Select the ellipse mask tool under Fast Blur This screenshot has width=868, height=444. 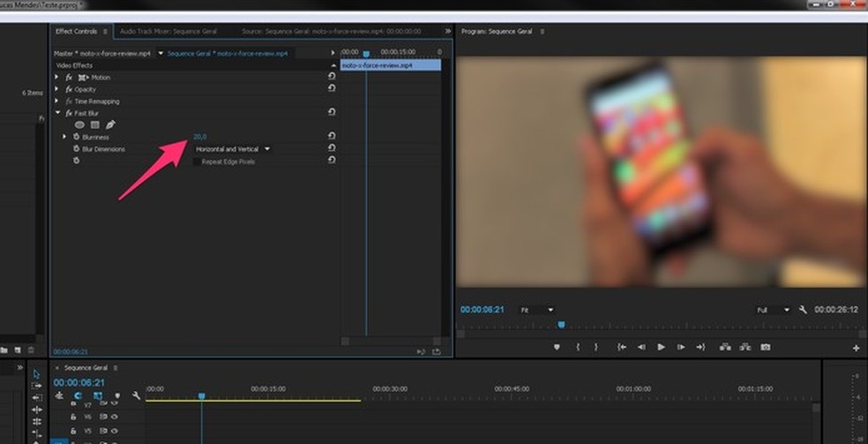pos(79,125)
